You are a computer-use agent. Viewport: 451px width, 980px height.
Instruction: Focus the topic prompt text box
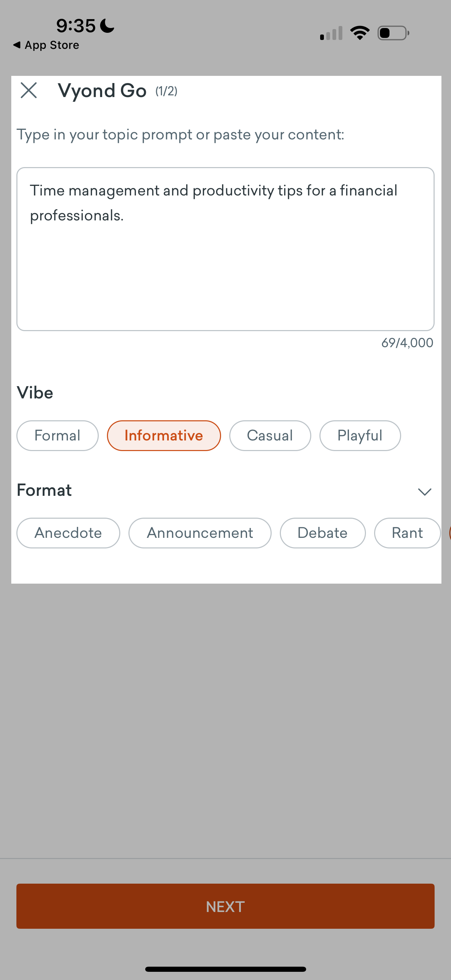pyautogui.click(x=225, y=249)
